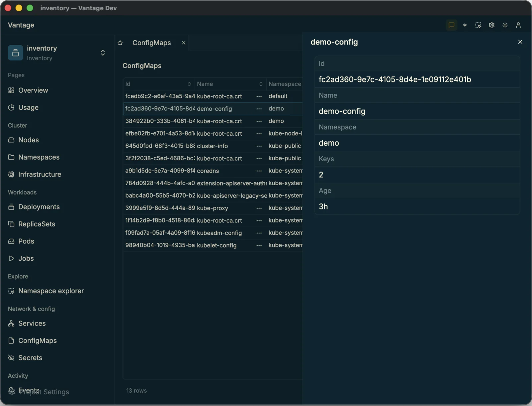Viewport: 532px width, 406px height.
Task: Open row menu for demo-config
Action: (259, 109)
